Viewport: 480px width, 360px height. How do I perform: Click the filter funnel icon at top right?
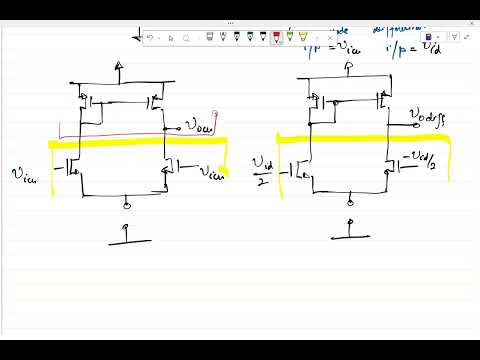[x=454, y=36]
